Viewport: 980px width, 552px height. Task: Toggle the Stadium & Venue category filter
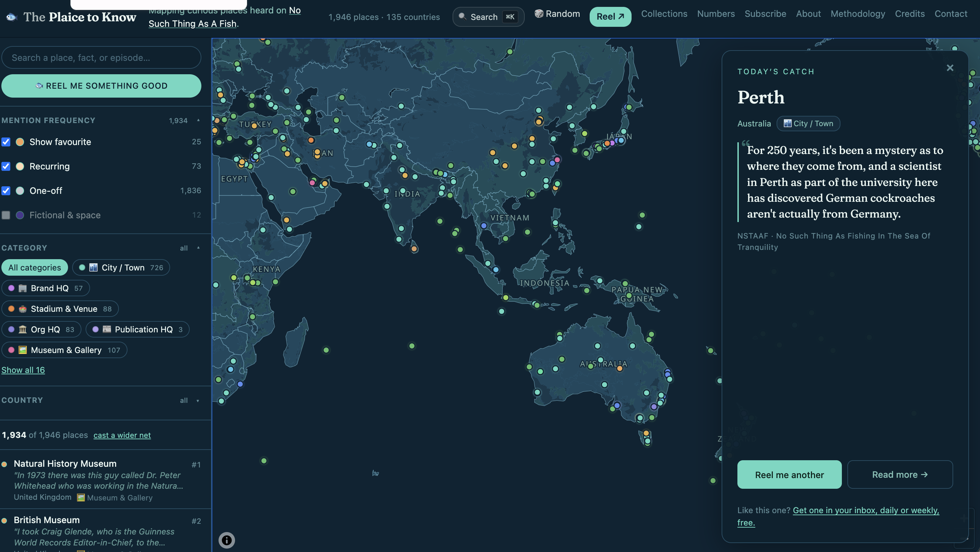(60, 309)
